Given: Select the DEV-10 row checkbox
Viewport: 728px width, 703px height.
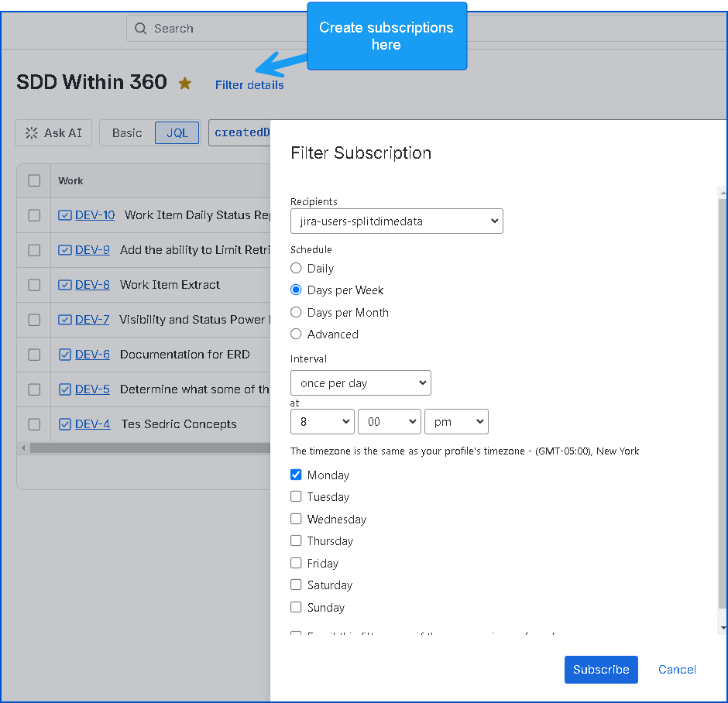Looking at the screenshot, I should pos(34,215).
